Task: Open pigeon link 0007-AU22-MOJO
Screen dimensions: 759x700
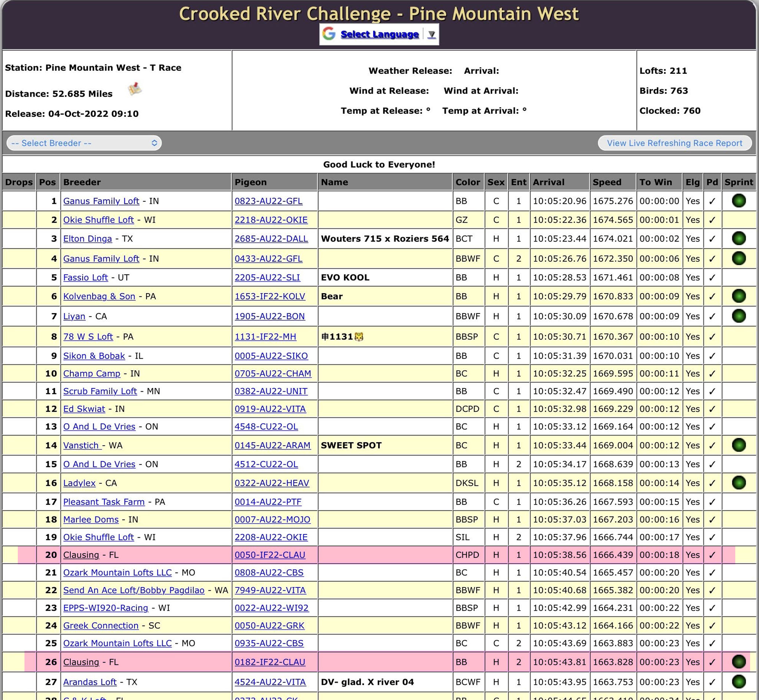Action: (x=272, y=520)
